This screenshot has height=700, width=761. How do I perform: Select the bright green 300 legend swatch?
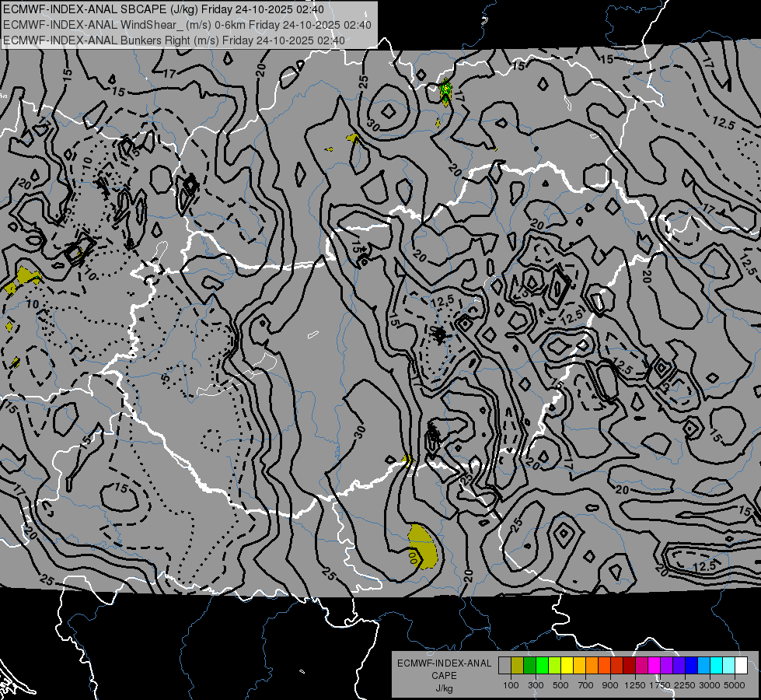542,666
